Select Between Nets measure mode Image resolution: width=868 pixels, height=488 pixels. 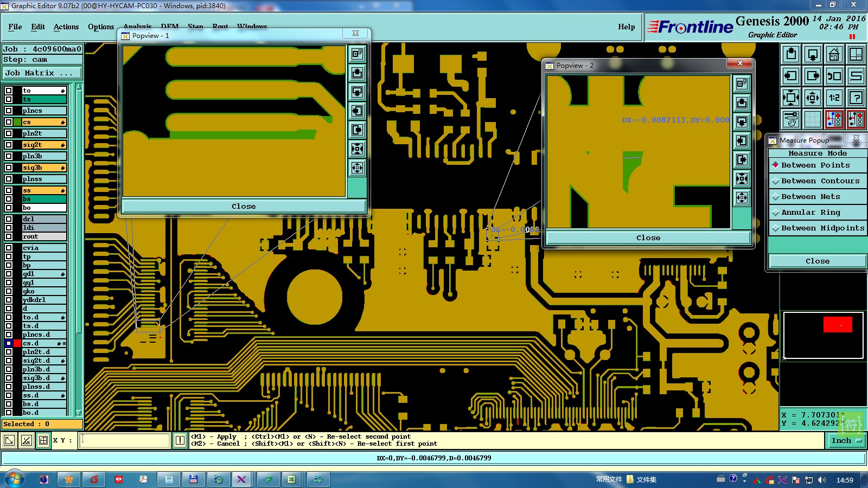click(818, 197)
